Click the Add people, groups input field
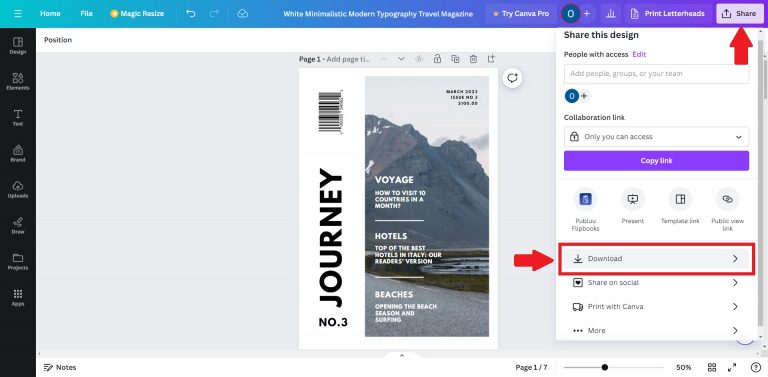This screenshot has height=377, width=768. 656,74
